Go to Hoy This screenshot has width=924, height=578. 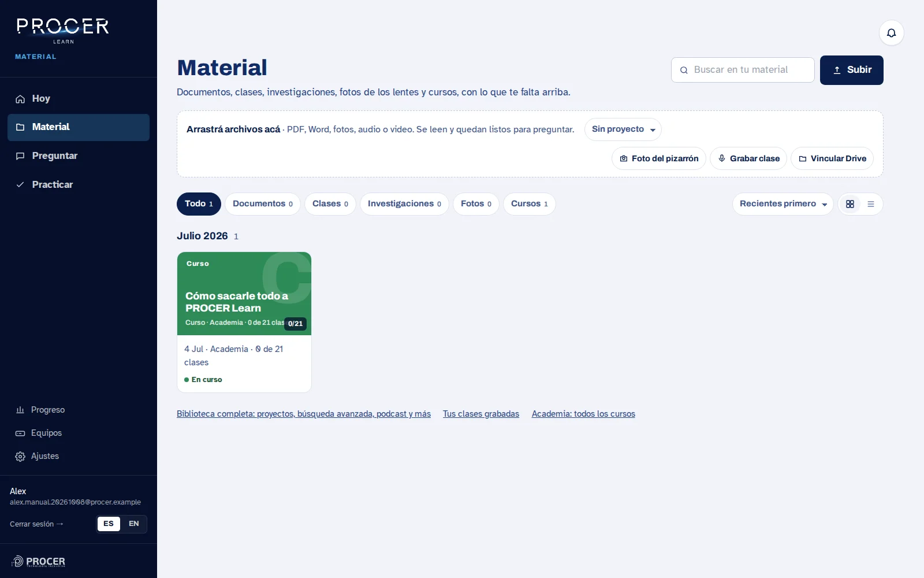point(79,99)
